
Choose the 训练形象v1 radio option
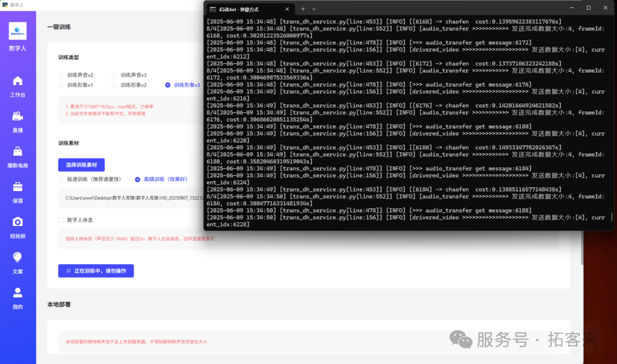61,85
